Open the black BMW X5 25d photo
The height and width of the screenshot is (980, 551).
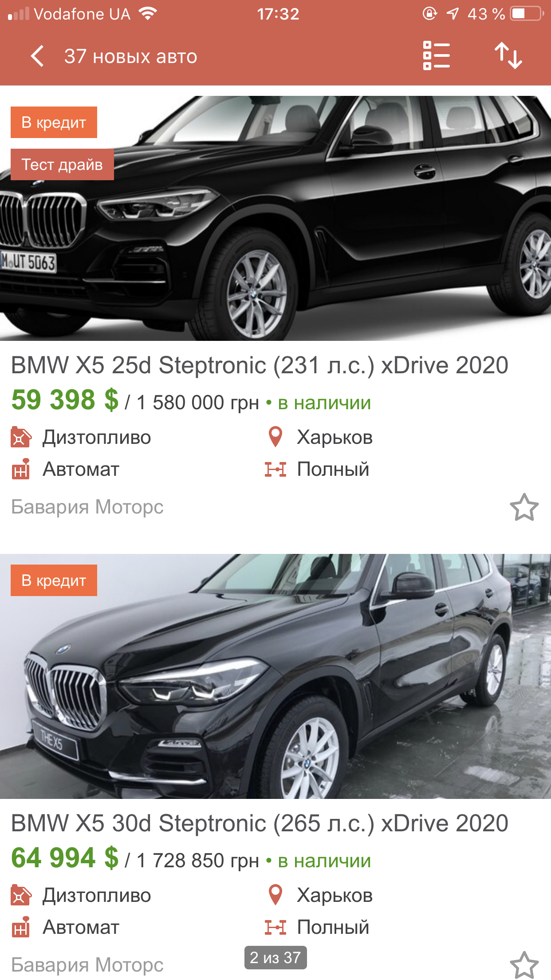[275, 218]
